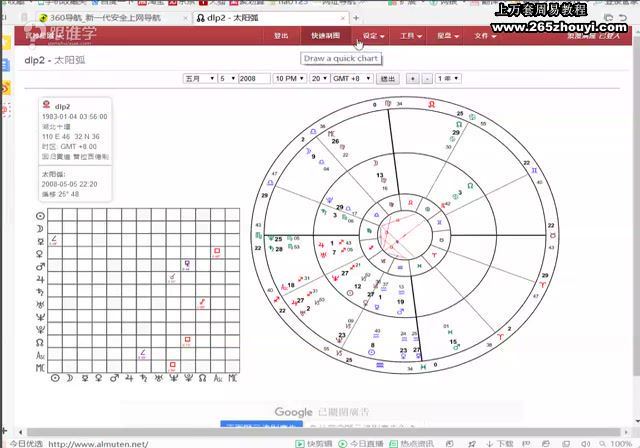
Task: Click the minus step-back button
Action: pyautogui.click(x=427, y=78)
